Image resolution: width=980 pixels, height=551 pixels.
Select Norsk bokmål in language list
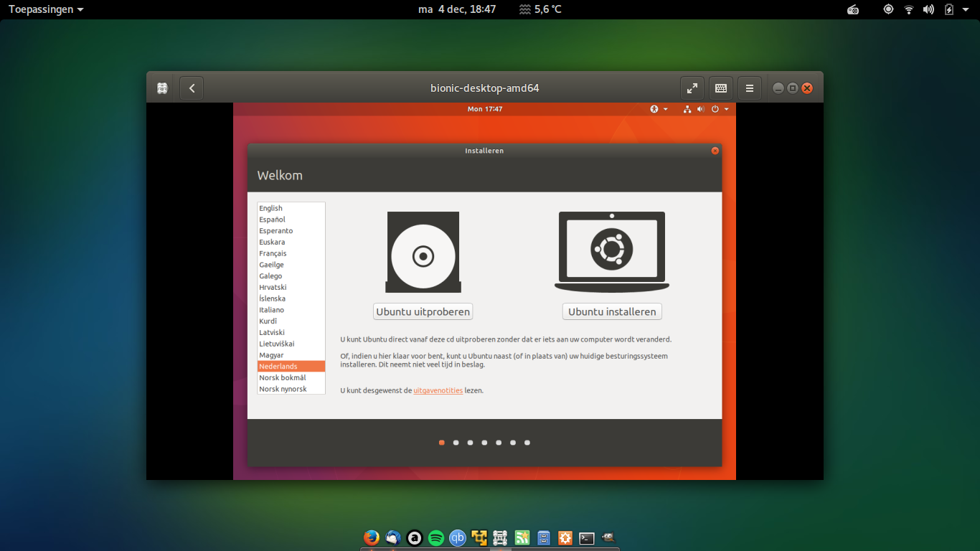click(x=291, y=377)
